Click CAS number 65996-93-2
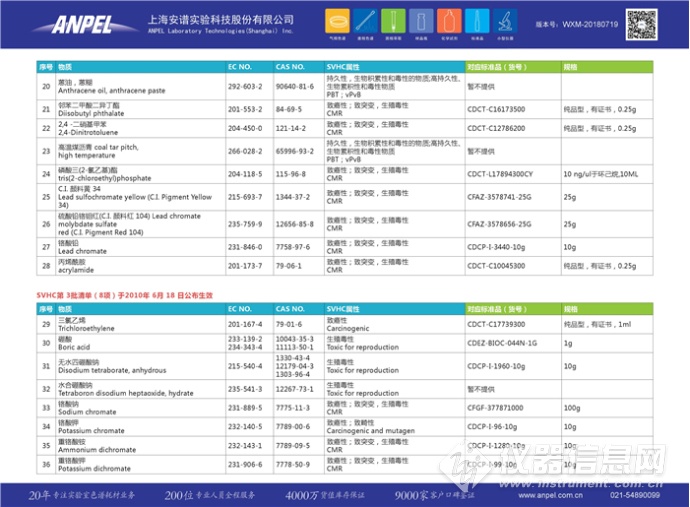 (x=295, y=151)
